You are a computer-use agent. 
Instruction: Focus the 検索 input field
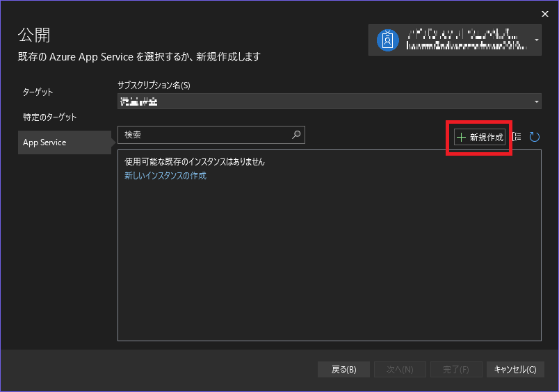[x=211, y=135]
